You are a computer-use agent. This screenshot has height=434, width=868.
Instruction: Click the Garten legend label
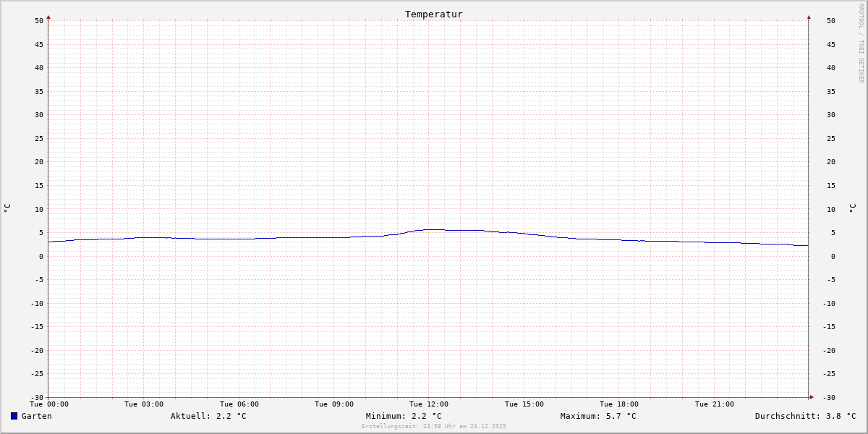point(37,416)
